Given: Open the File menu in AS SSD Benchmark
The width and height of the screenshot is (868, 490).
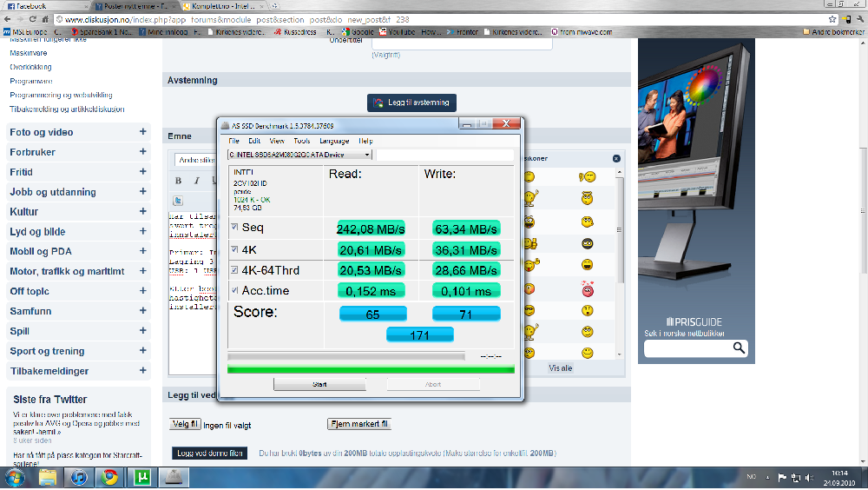Looking at the screenshot, I should click(234, 141).
